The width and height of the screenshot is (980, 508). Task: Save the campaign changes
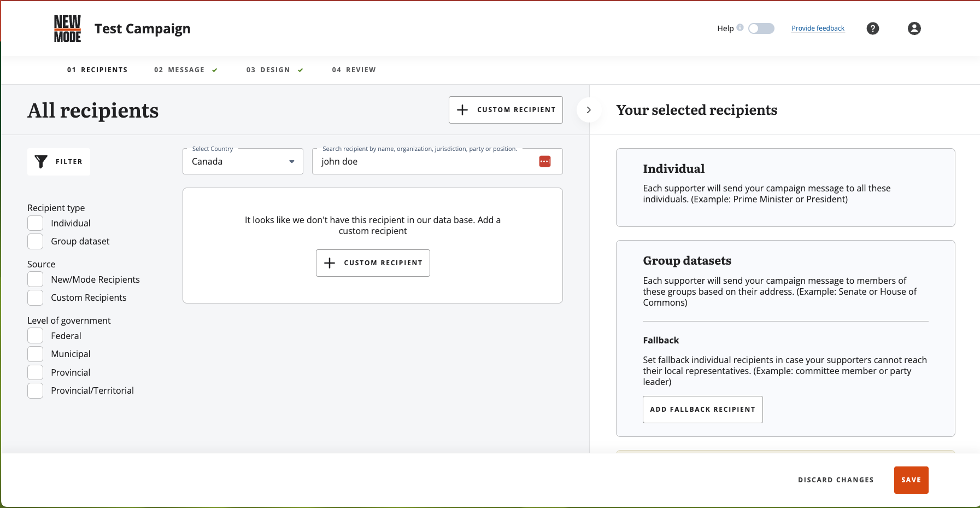coord(911,480)
